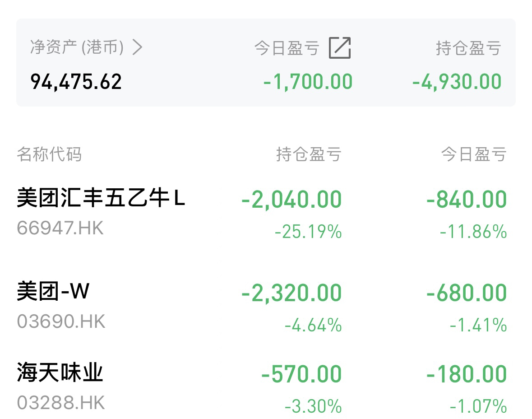
Task: Select stock code 03690.HK
Action: [x=61, y=321]
